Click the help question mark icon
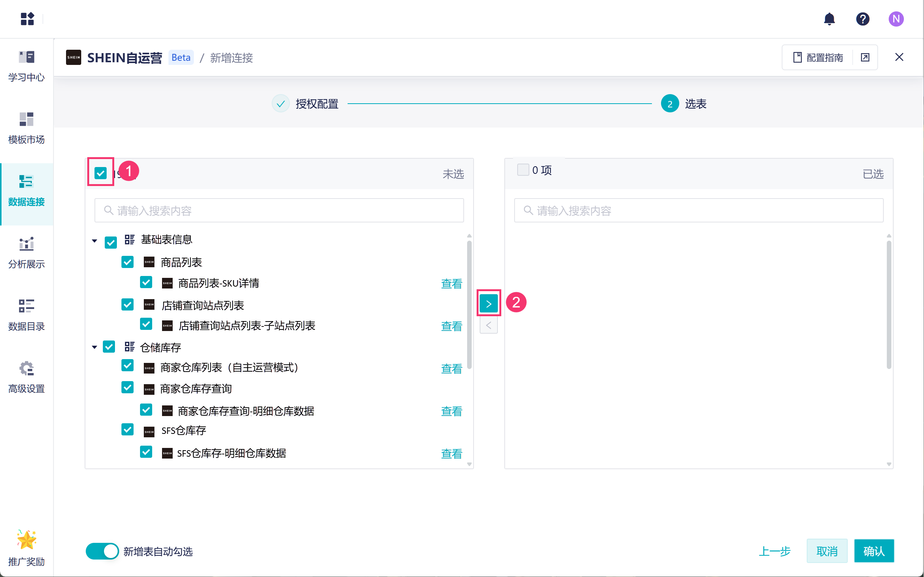This screenshot has height=577, width=924. click(862, 19)
